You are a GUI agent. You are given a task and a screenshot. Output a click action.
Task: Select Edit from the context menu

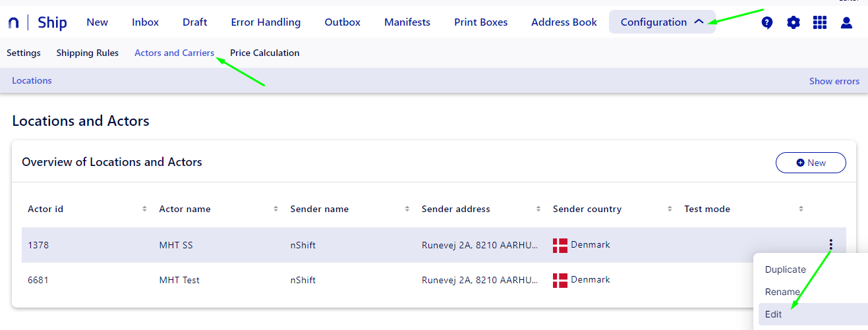click(774, 314)
